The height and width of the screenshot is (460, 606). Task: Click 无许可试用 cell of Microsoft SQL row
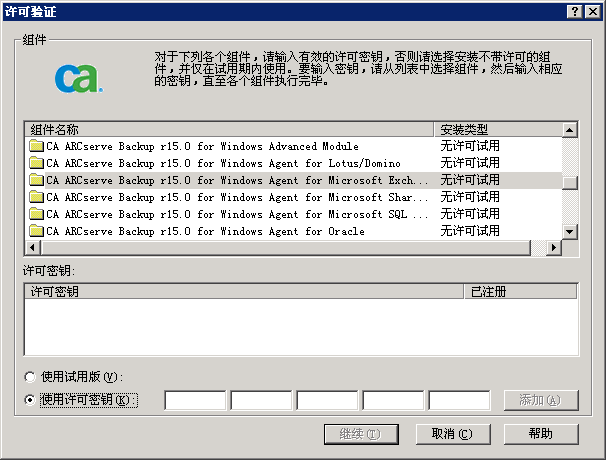click(x=470, y=214)
